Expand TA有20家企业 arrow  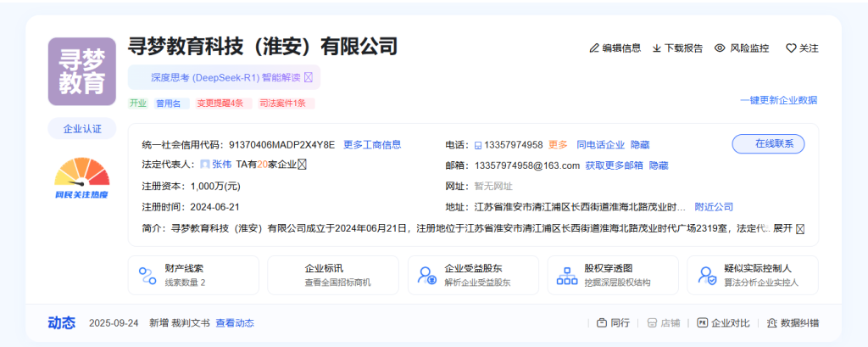pyautogui.click(x=303, y=165)
